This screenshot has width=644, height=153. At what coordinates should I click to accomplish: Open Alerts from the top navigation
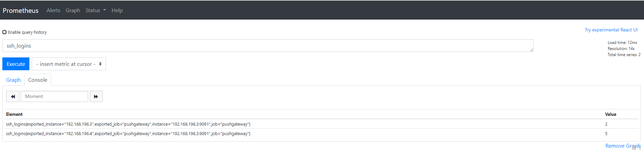click(x=53, y=10)
